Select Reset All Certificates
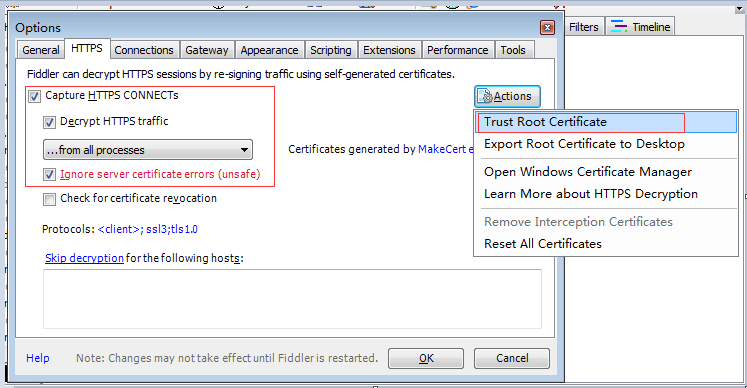The height and width of the screenshot is (388, 747). pyautogui.click(x=606, y=244)
